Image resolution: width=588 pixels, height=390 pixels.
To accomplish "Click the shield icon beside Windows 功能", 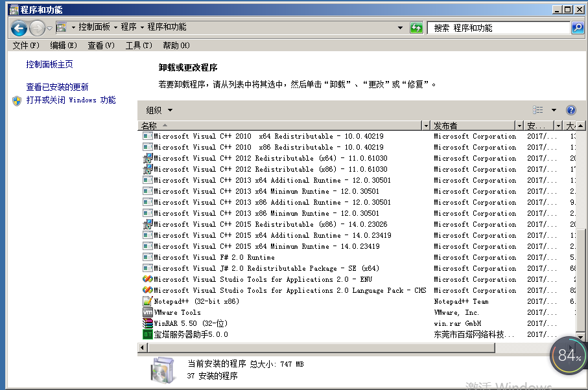I will tap(17, 101).
